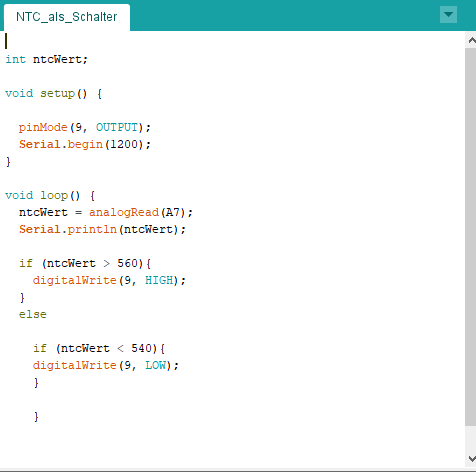The image size is (476, 472).
Task: Click the scrollbar up arrow
Action: (x=472, y=40)
